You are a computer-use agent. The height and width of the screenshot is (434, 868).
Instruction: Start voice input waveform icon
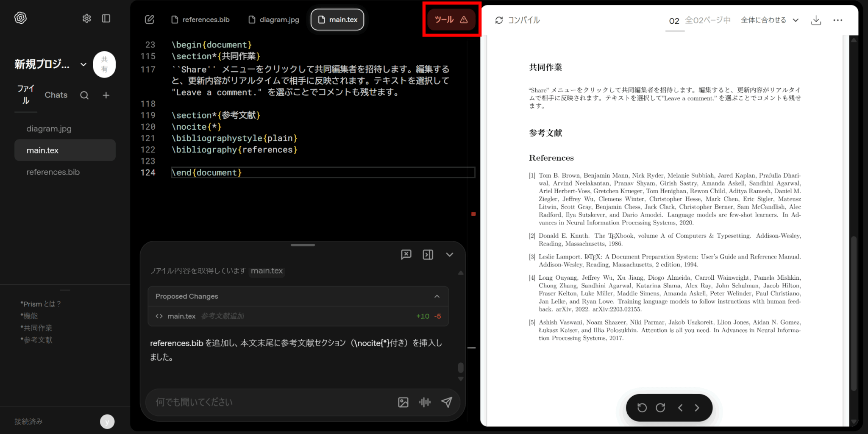(425, 402)
